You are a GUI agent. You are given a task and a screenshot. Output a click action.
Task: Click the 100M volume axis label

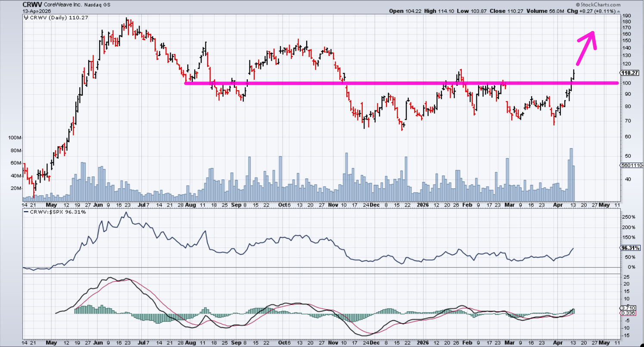[16, 138]
